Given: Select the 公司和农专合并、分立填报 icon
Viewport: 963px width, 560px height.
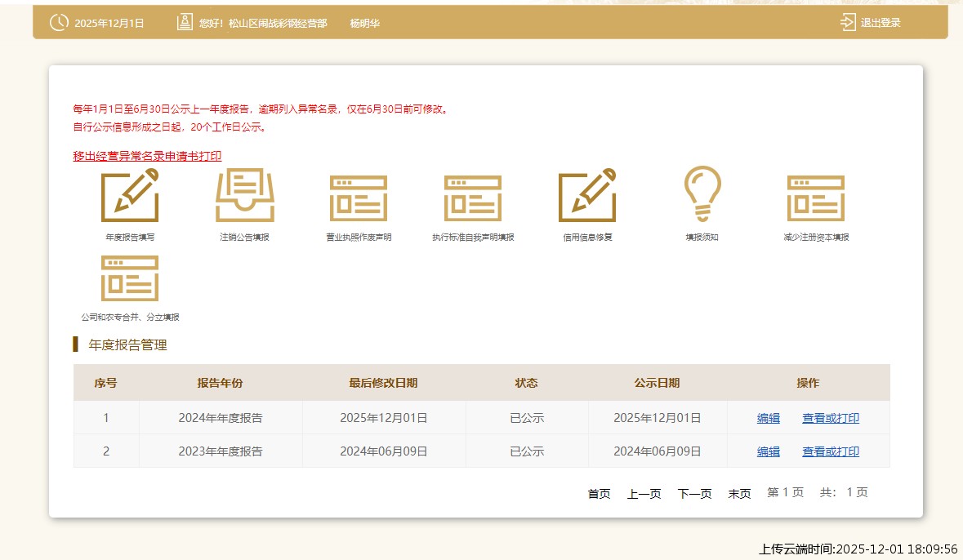Looking at the screenshot, I should (130, 278).
